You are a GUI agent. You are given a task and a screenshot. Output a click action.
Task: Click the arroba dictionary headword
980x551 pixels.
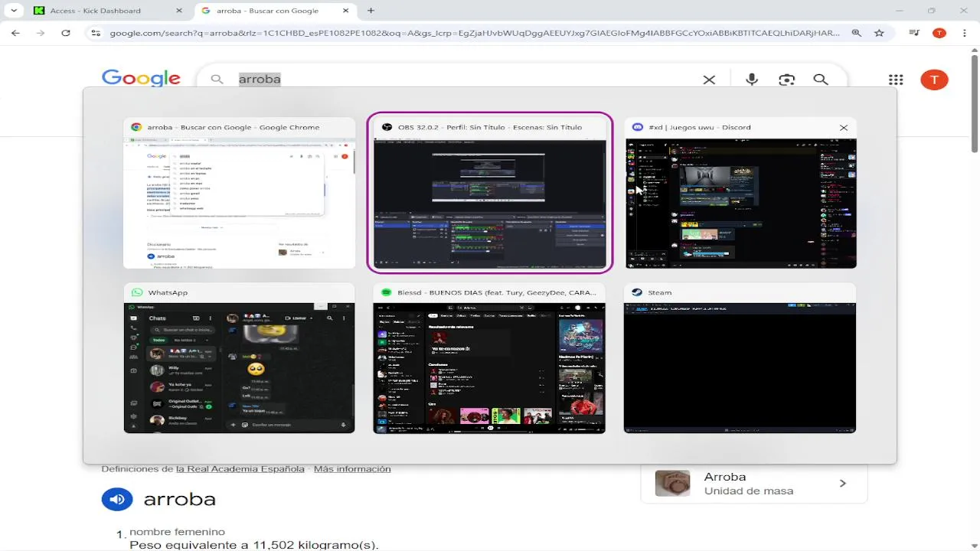180,500
